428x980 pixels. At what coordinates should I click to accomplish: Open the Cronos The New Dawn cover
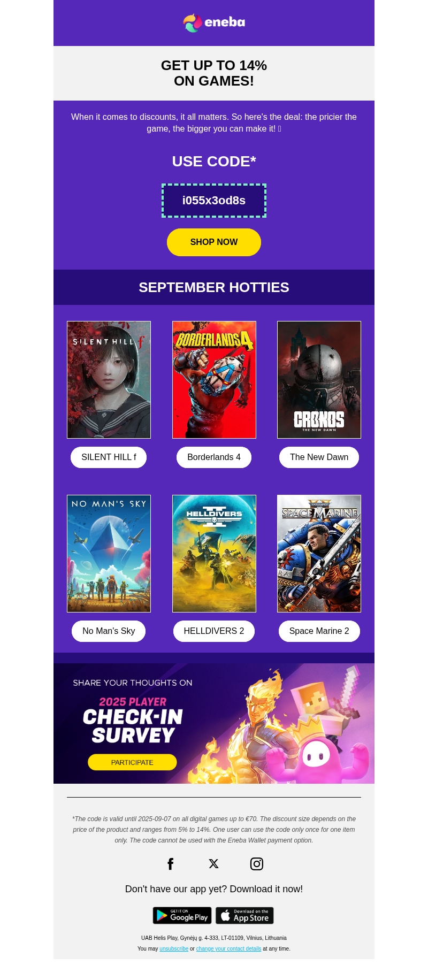coord(319,380)
